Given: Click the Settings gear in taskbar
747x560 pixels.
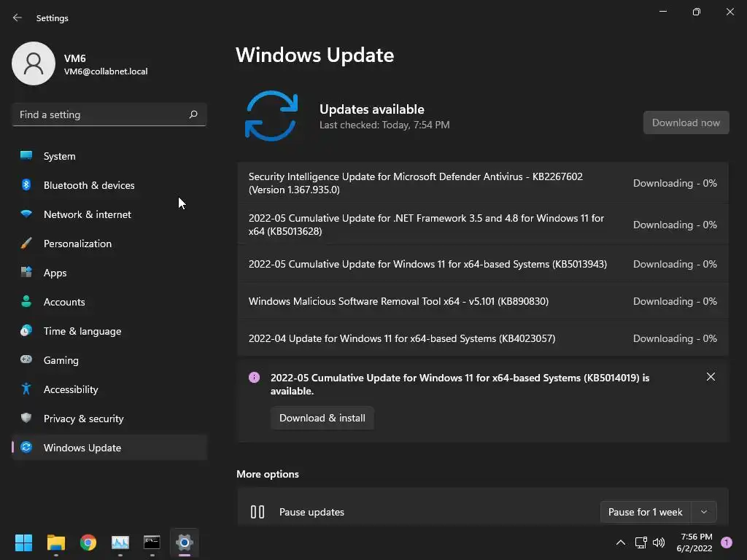Looking at the screenshot, I should pos(185,542).
